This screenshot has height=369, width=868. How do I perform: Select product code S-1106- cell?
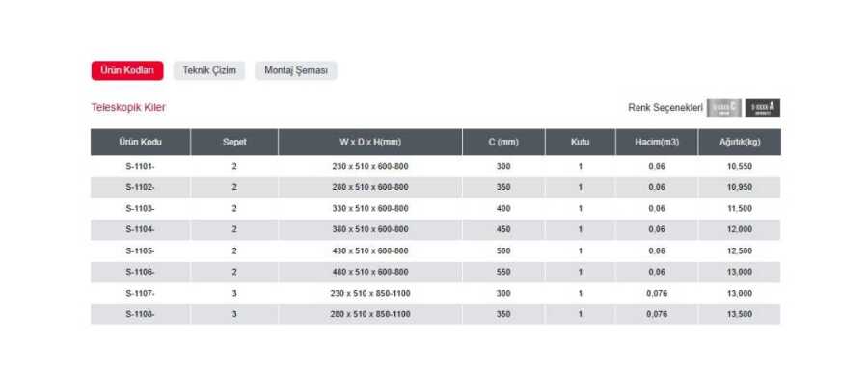point(141,273)
